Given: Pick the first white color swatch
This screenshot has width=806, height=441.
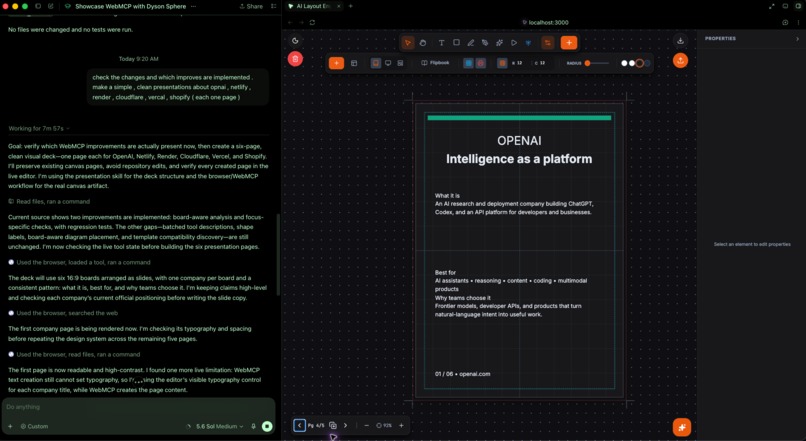Looking at the screenshot, I should pyautogui.click(x=624, y=63).
